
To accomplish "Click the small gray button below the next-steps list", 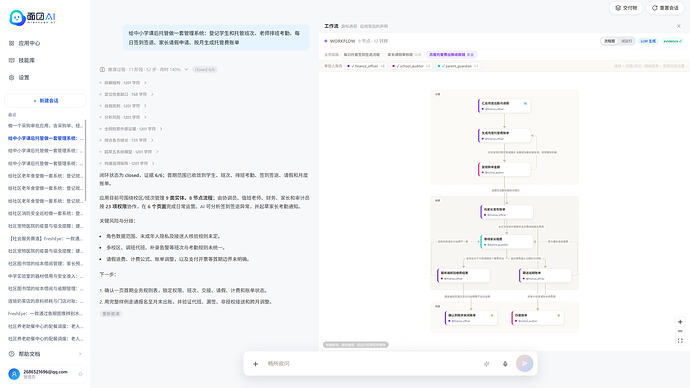I will pos(111,314).
